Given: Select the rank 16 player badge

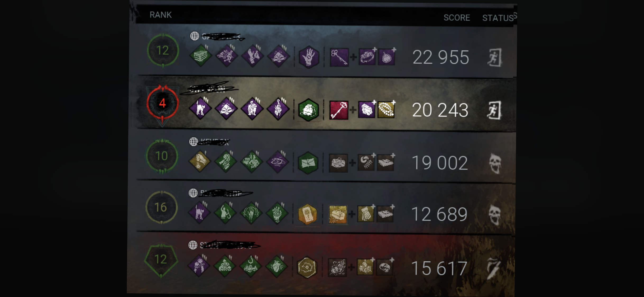Looking at the screenshot, I should [162, 208].
